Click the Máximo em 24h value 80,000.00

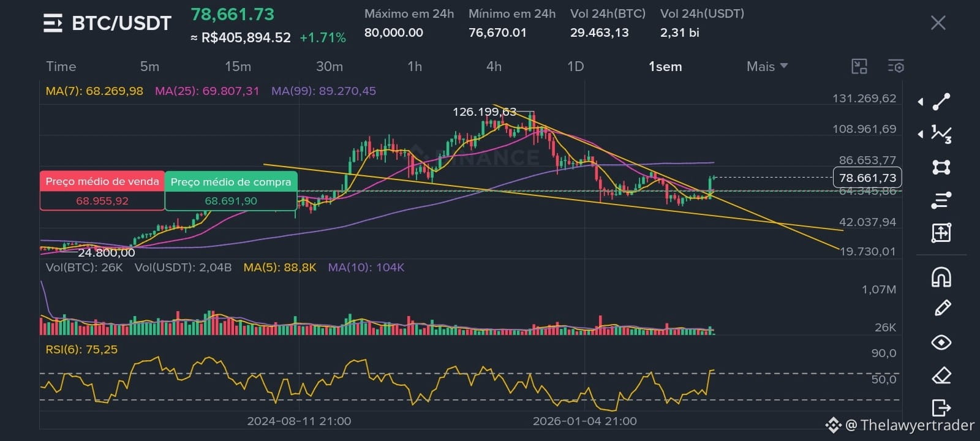click(394, 32)
